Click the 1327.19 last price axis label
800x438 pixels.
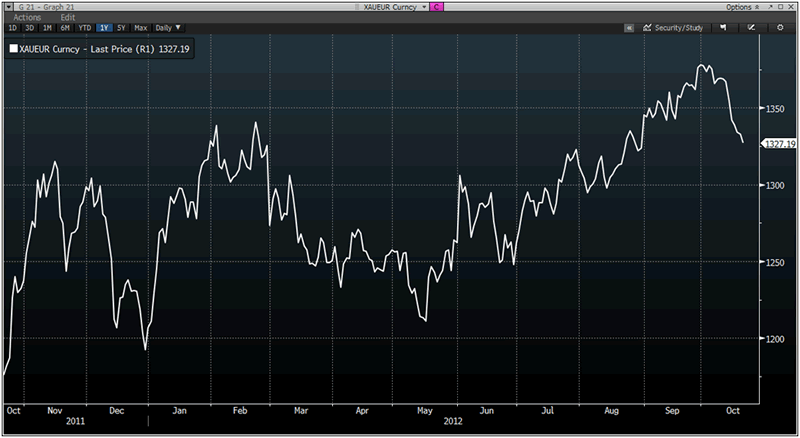click(x=778, y=144)
